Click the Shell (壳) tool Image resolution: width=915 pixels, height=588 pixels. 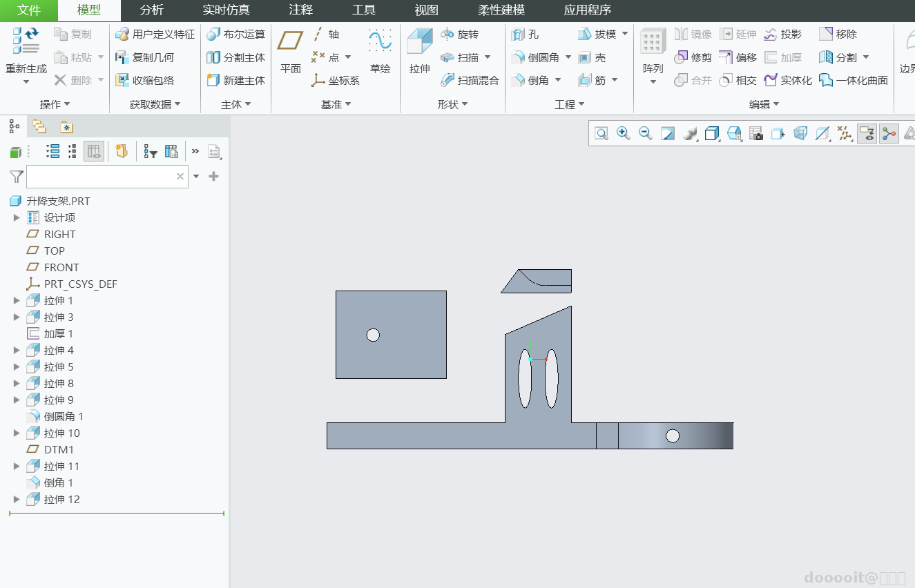tap(593, 58)
